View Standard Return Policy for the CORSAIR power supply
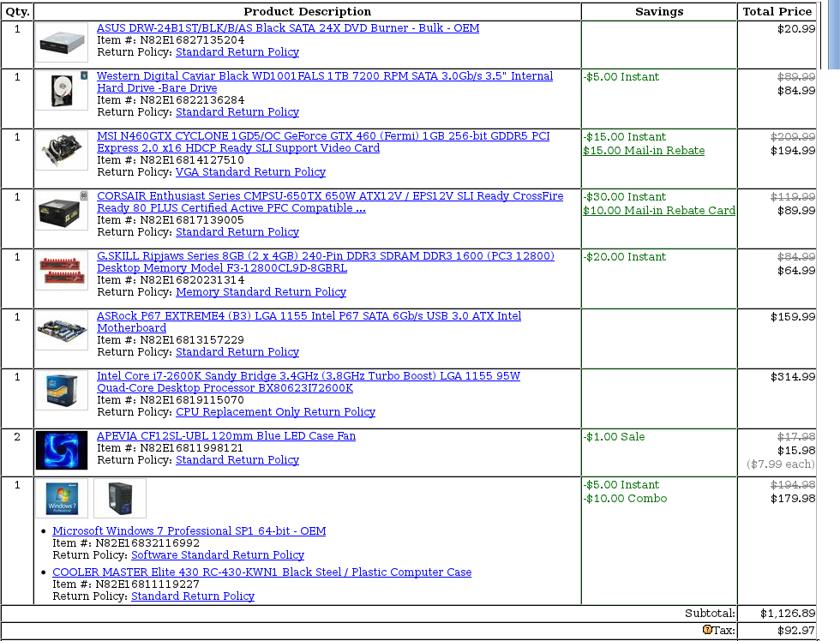Viewport: 840px width, 641px height. [x=237, y=232]
